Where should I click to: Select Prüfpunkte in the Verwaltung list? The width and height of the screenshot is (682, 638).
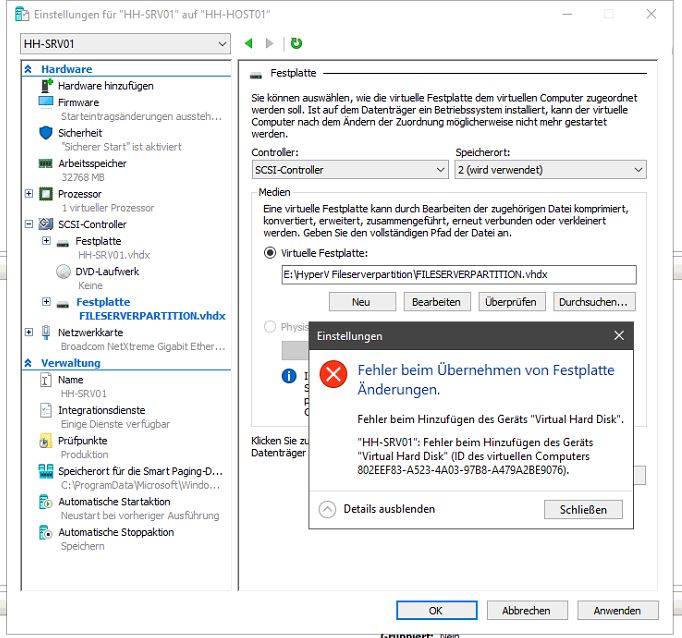point(83,441)
